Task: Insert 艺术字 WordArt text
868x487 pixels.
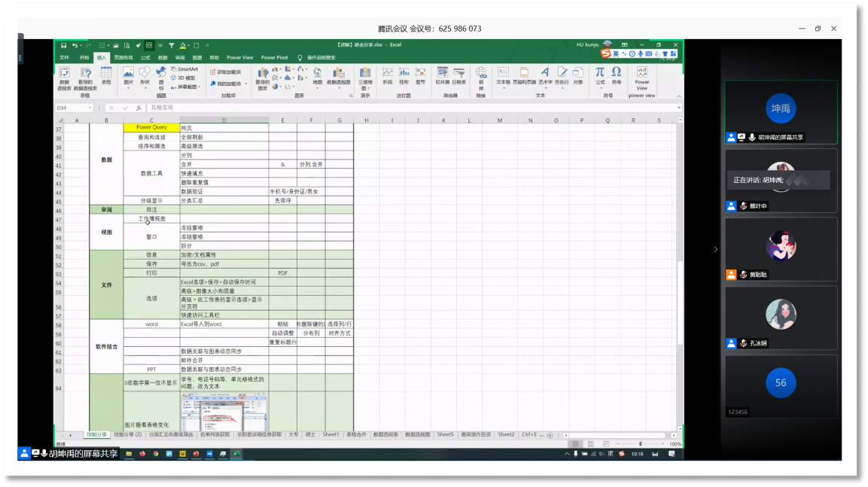Action: point(545,76)
